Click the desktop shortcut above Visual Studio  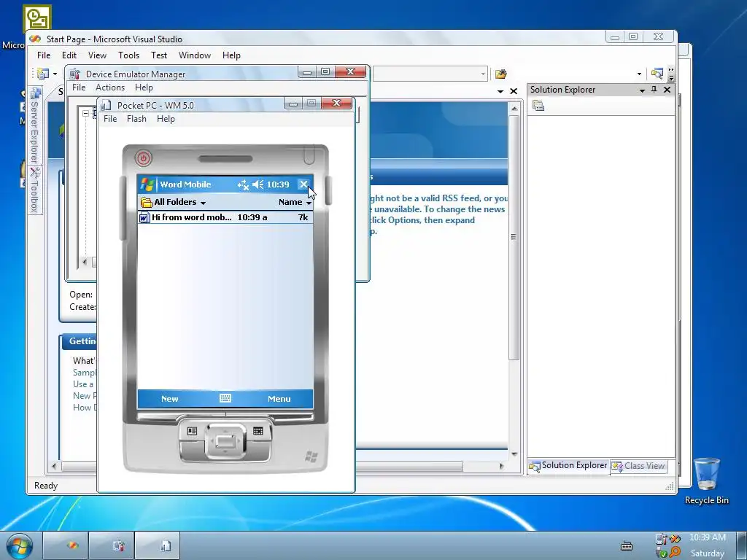(37, 18)
